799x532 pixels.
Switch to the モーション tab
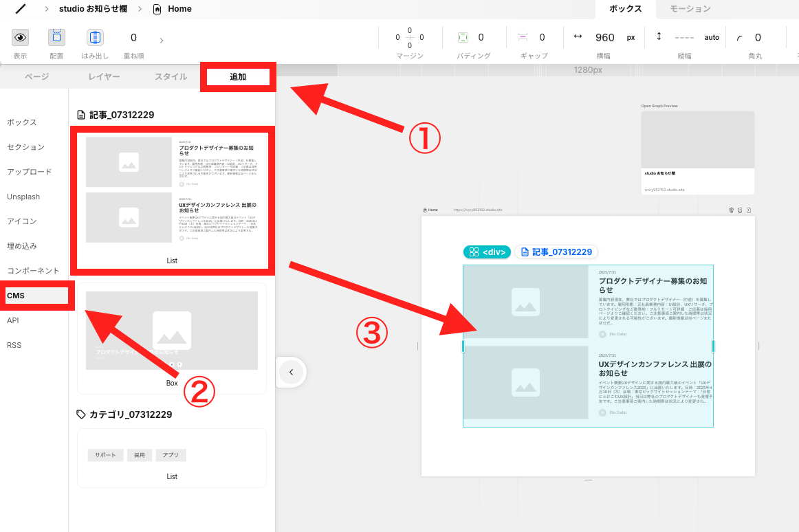coord(690,9)
